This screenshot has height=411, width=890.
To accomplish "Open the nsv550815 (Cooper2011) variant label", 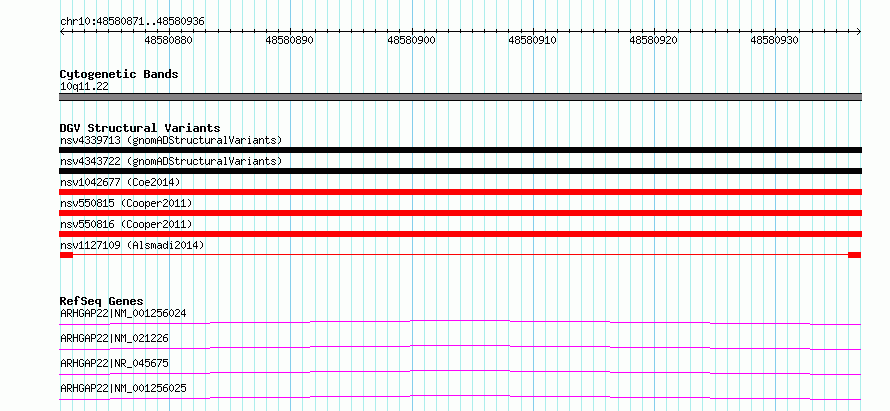I will pyautogui.click(x=126, y=203).
